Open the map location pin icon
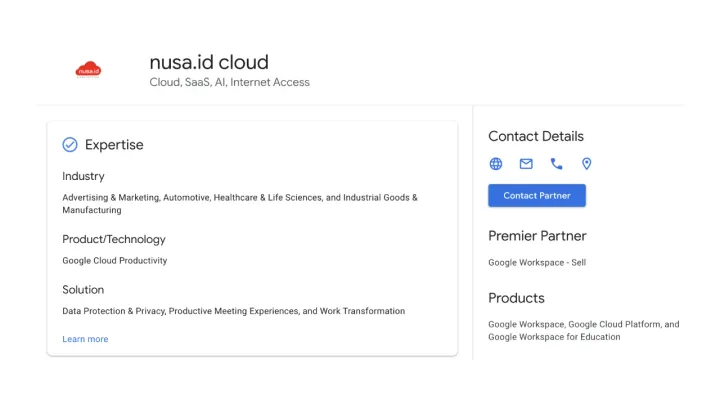The height and width of the screenshot is (405, 720). [586, 163]
